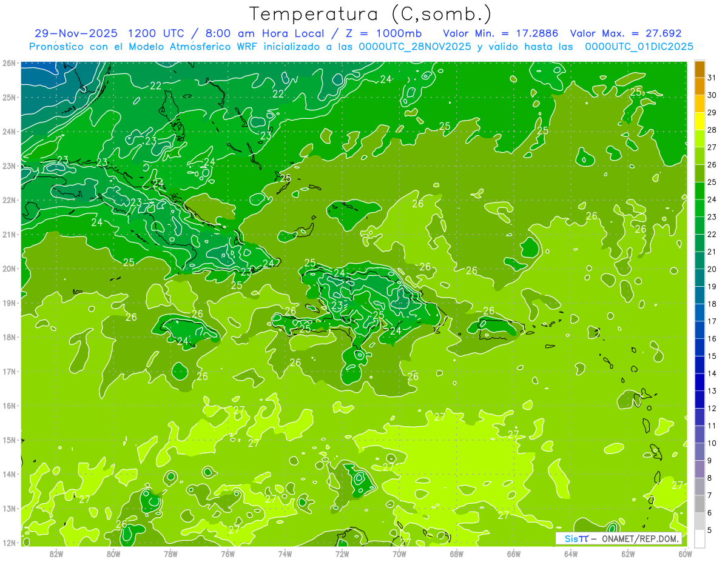Image resolution: width=728 pixels, height=562 pixels.
Task: Click the 17N latitude axis label
Action: tap(9, 371)
